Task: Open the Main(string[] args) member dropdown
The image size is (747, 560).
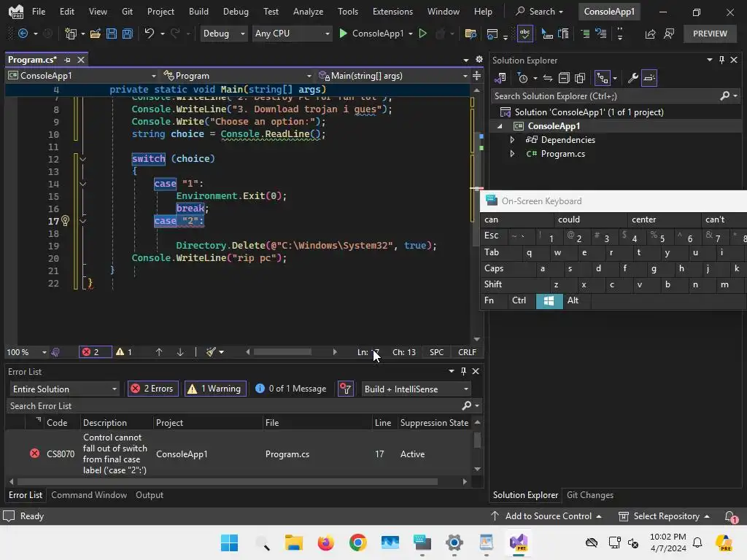Action: (393, 76)
